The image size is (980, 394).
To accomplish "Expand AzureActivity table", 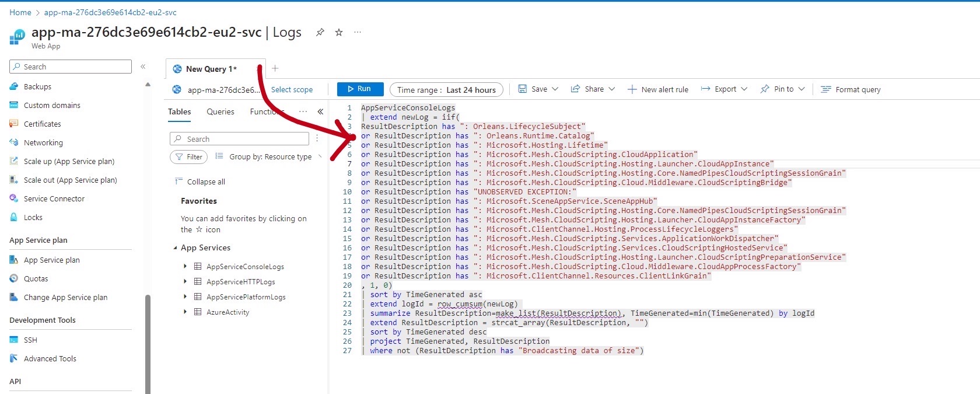I will pos(185,312).
